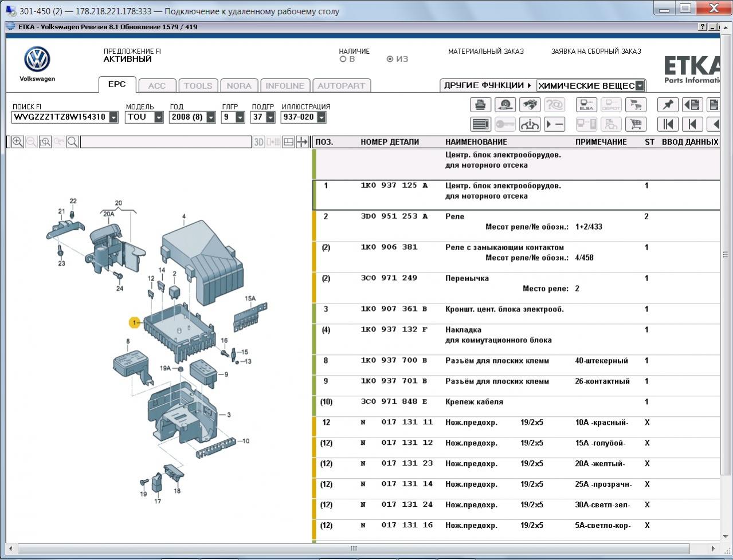Click ЗАЯВКА НА СБОРНЫЙ ЗАКАЗ link
Image resolution: width=733 pixels, height=560 pixels.
click(x=596, y=52)
